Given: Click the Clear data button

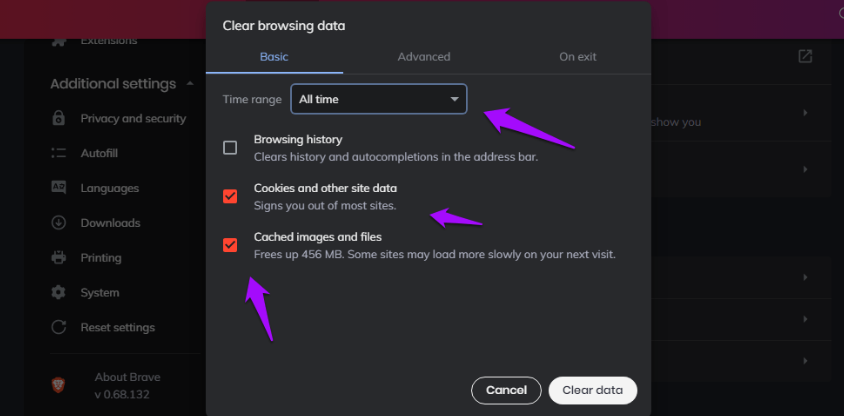Looking at the screenshot, I should [593, 390].
